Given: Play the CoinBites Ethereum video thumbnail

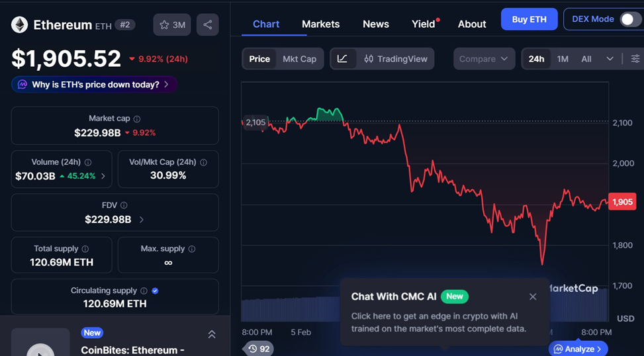Looking at the screenshot, I should click(x=40, y=347).
